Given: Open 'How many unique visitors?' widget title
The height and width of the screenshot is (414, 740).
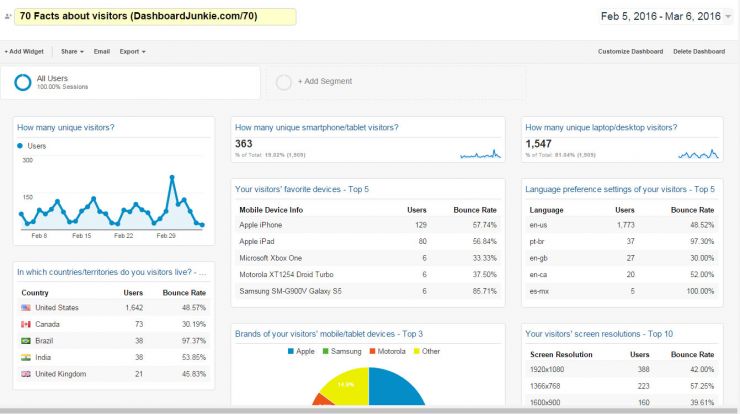Looking at the screenshot, I should pyautogui.click(x=66, y=127).
